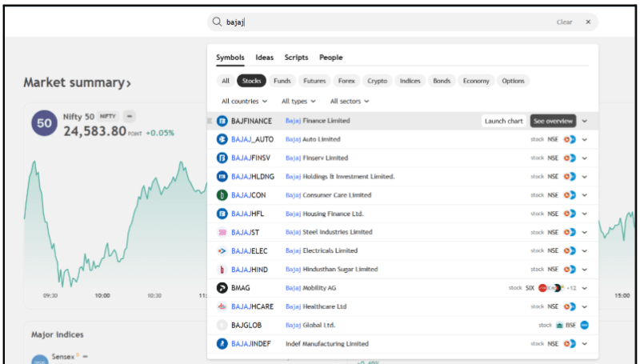Switch to the Ideas tab

[265, 58]
